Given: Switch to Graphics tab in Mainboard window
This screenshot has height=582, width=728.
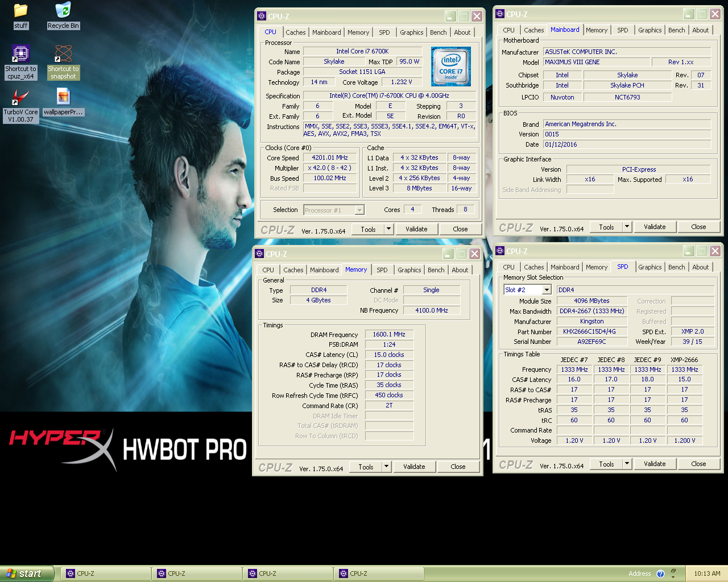Looking at the screenshot, I should pos(650,30).
